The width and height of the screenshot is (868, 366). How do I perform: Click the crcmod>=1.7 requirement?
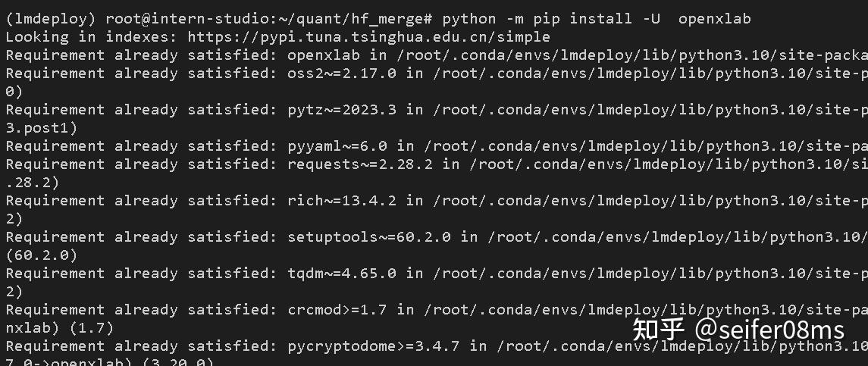point(337,309)
